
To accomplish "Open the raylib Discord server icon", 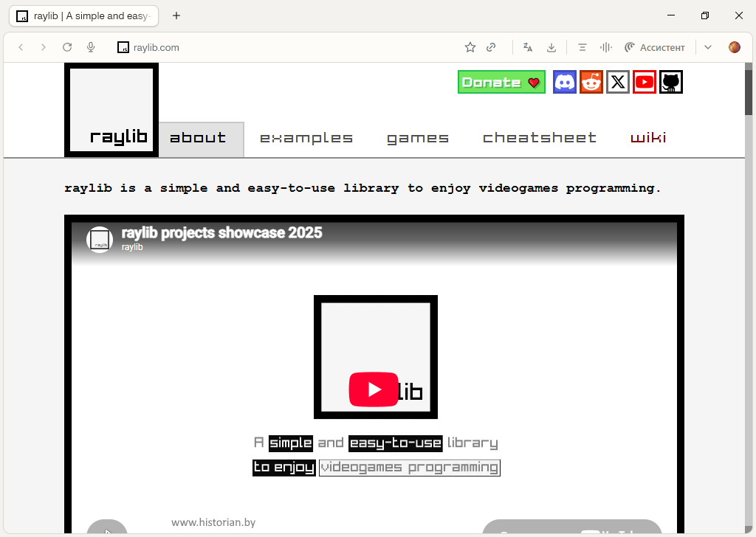I will [x=565, y=82].
